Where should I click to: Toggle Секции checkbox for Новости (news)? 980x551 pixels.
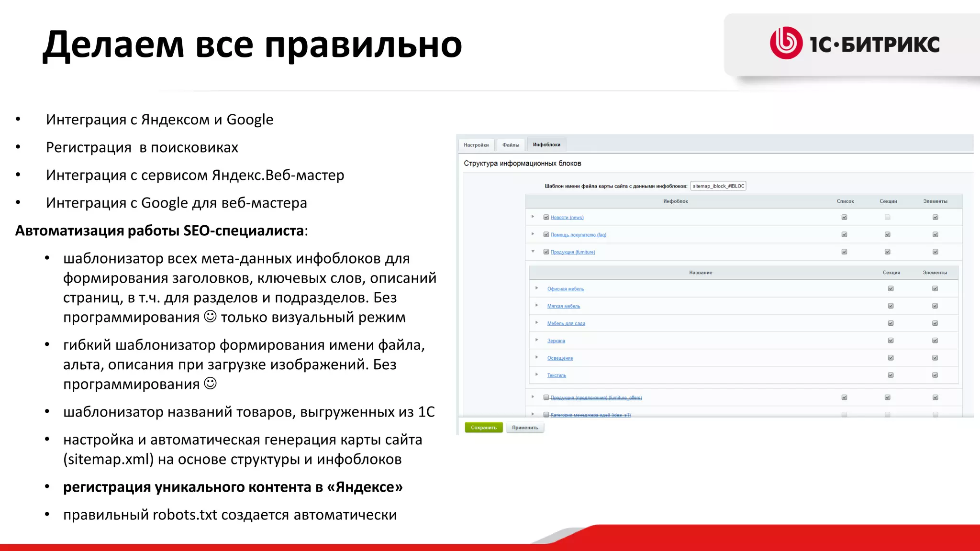click(888, 217)
